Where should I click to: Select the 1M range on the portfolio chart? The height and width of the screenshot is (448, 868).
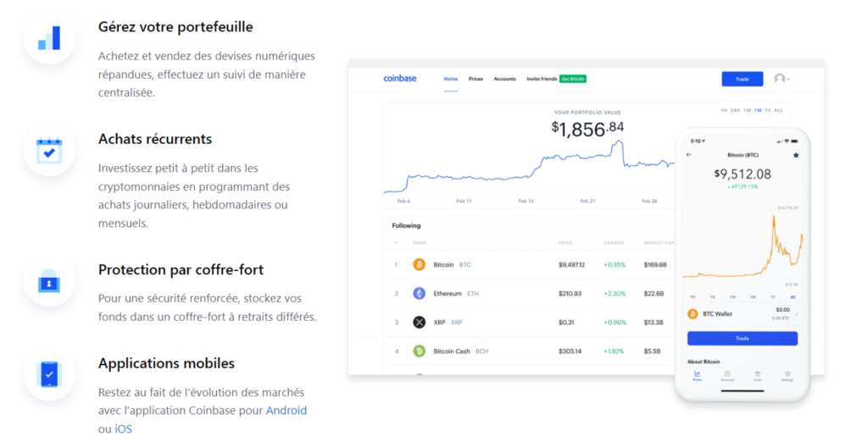(x=758, y=111)
